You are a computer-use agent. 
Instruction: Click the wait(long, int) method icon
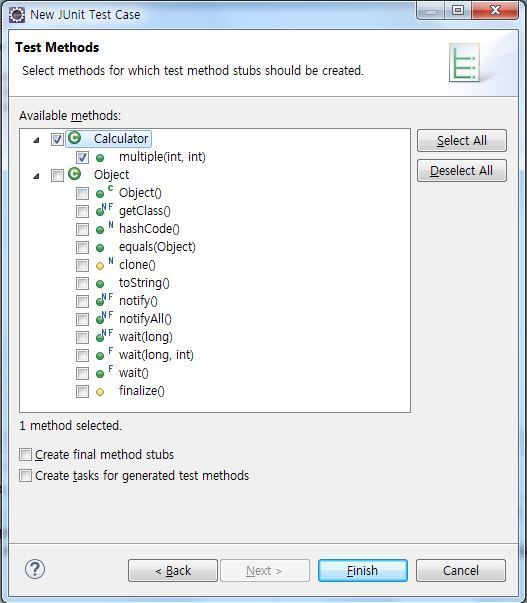click(104, 354)
